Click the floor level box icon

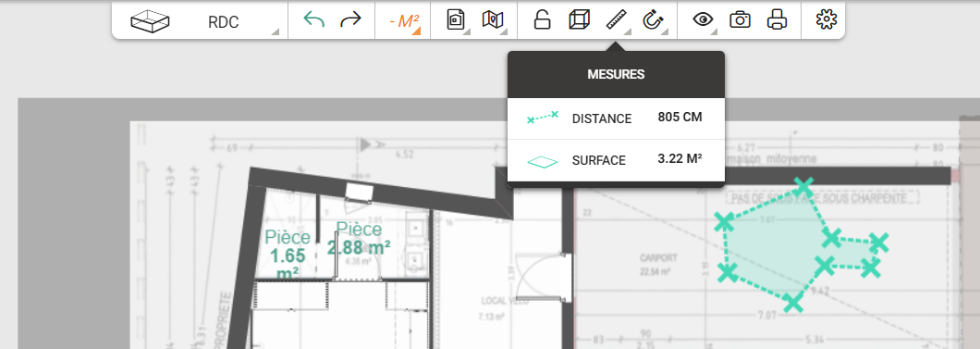pos(150,21)
